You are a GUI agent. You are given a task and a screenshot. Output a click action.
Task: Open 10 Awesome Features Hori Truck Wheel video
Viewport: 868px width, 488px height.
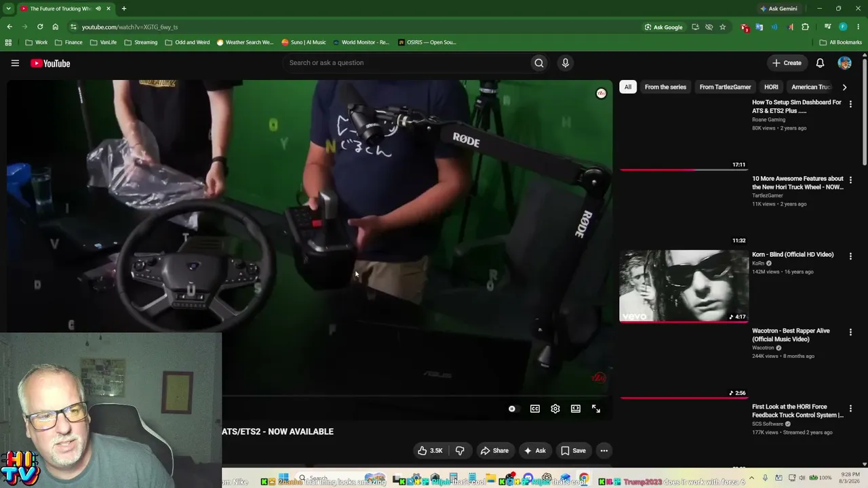(x=797, y=183)
